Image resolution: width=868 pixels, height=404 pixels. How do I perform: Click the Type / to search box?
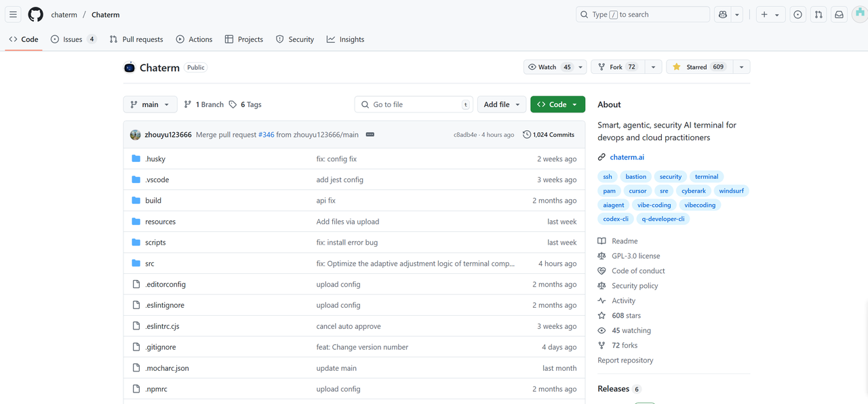643,14
